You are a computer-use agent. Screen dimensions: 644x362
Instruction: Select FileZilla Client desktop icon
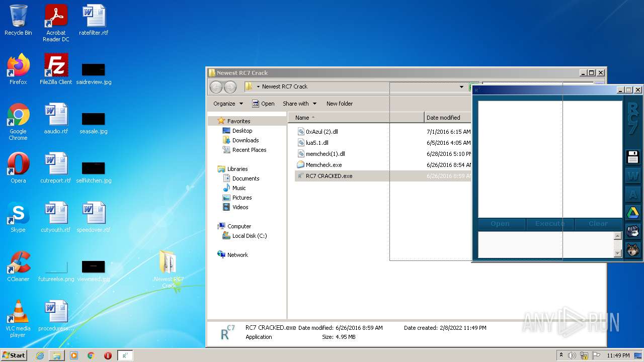click(56, 69)
